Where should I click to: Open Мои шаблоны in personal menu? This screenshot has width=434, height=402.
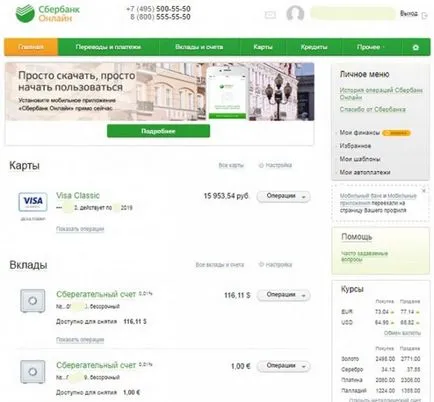coord(360,159)
